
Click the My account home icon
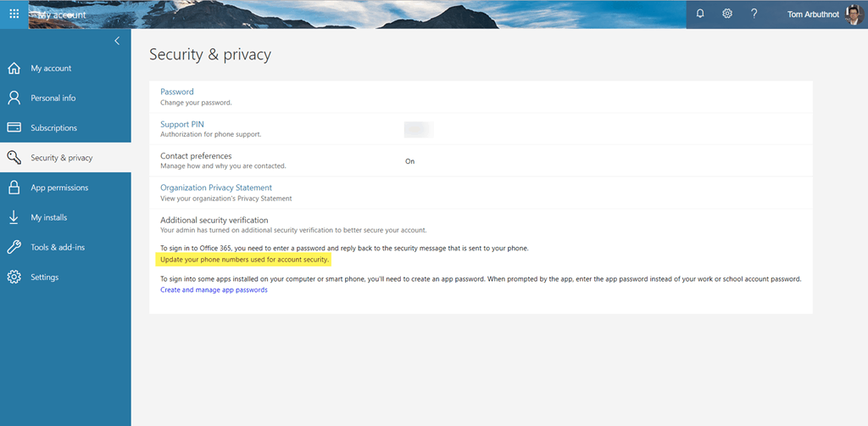pos(14,68)
